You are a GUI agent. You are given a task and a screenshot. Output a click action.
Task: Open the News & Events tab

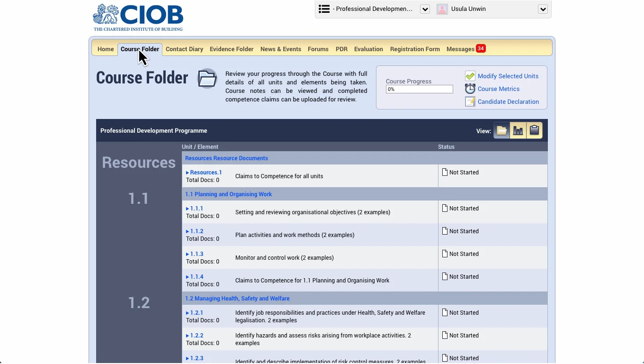[281, 49]
